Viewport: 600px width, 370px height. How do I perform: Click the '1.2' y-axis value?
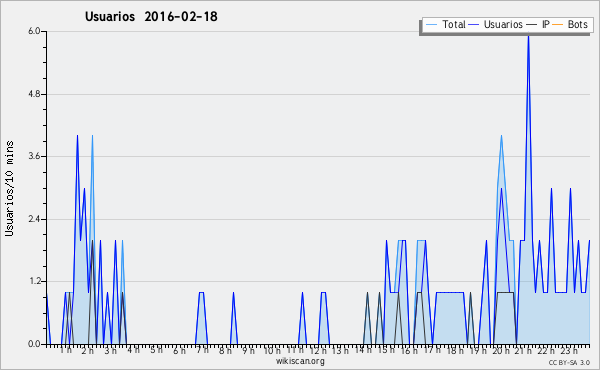click(x=34, y=282)
